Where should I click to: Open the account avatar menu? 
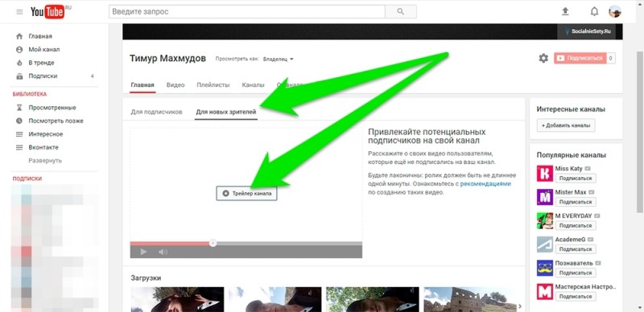click(615, 11)
